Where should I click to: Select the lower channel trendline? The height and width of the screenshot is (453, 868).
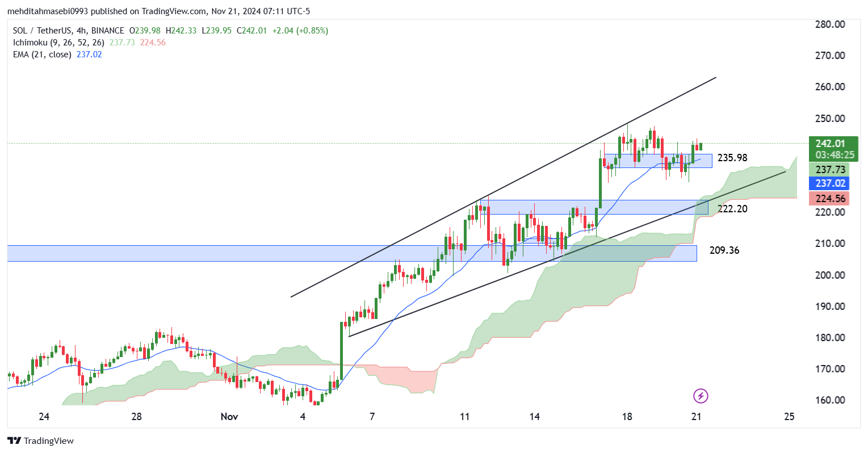(x=567, y=254)
